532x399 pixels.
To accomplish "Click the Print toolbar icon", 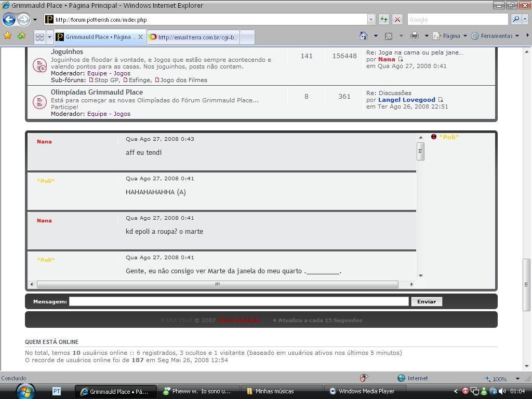I will [x=414, y=36].
